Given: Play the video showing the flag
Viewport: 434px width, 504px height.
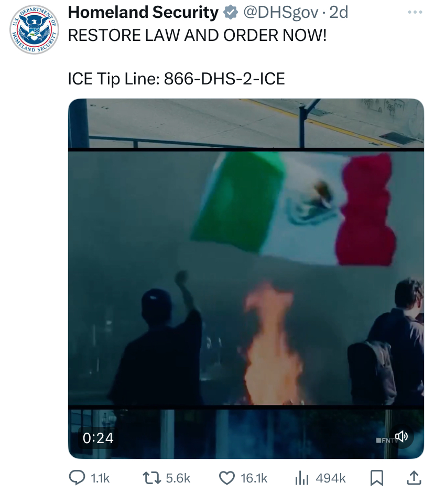Looking at the screenshot, I should [x=246, y=278].
